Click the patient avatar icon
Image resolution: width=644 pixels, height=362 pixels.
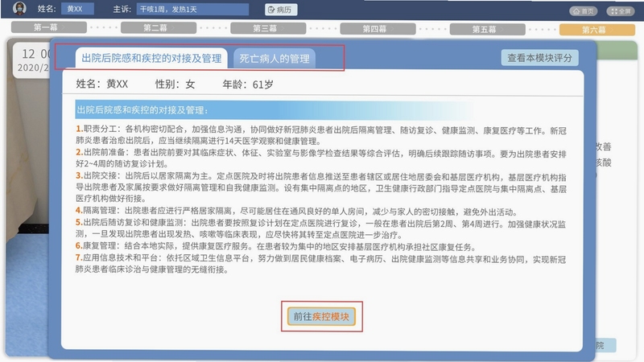click(19, 8)
